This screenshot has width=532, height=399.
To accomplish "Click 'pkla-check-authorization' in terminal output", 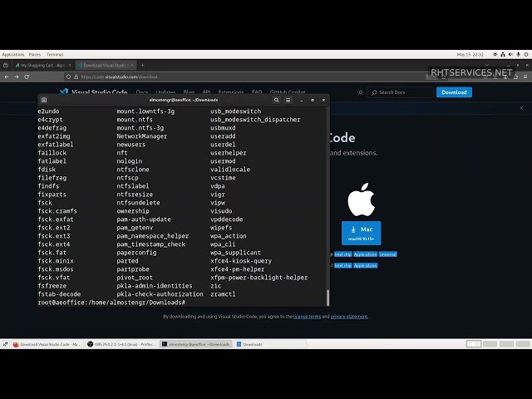I will point(160,294).
